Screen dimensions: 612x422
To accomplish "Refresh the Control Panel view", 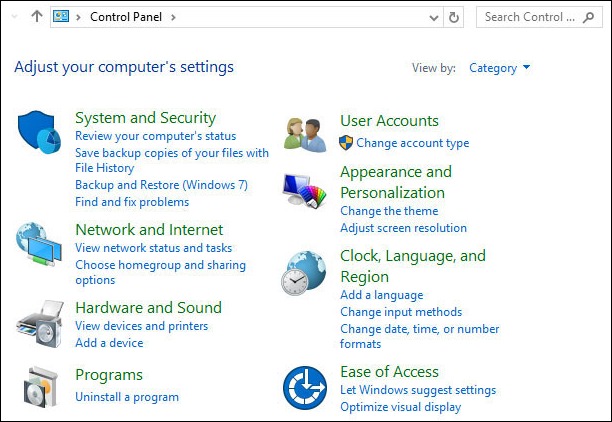I will tap(455, 17).
